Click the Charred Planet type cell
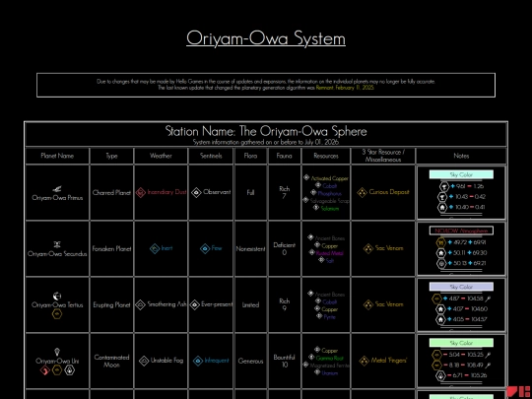The height and width of the screenshot is (399, 532). point(111,192)
